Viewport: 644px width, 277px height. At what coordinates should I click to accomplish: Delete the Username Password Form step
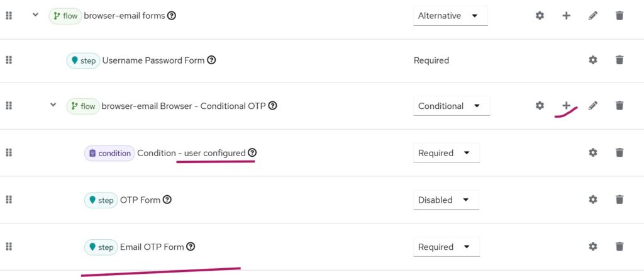619,60
